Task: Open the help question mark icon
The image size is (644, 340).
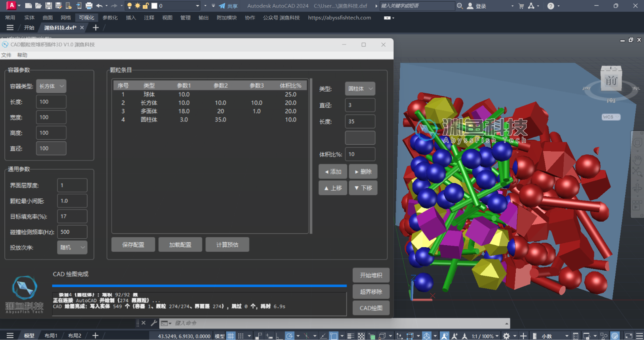Action: tap(551, 6)
